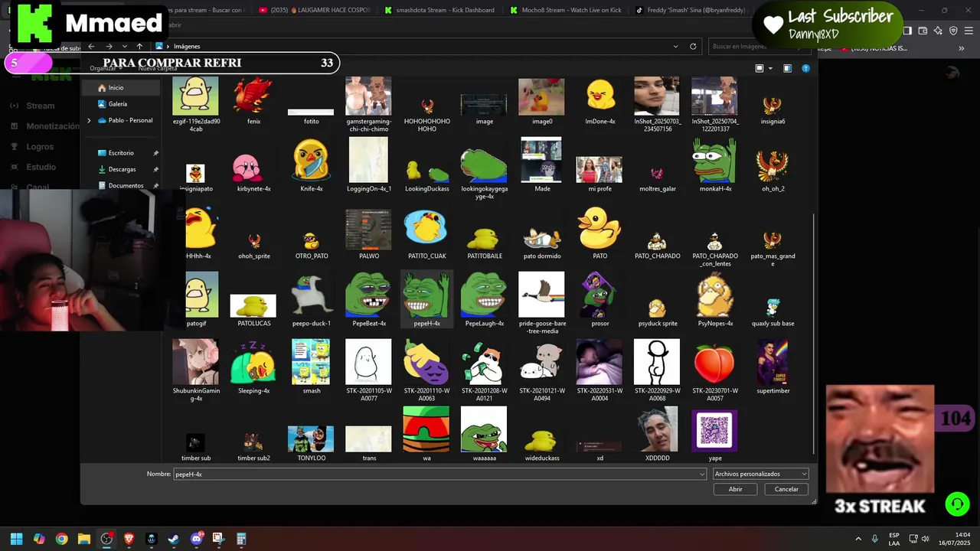Select the PepeLaugh-4x image file
Screen dimensions: 980x551
pos(484,300)
